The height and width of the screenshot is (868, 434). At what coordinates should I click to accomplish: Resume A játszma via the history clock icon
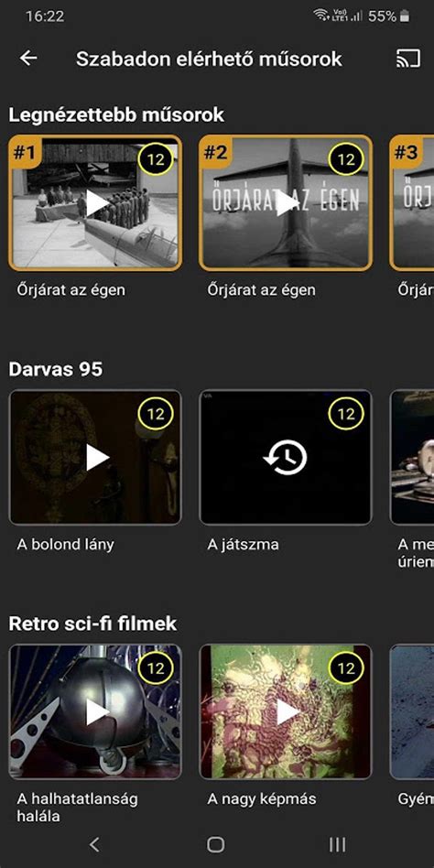coord(285,458)
